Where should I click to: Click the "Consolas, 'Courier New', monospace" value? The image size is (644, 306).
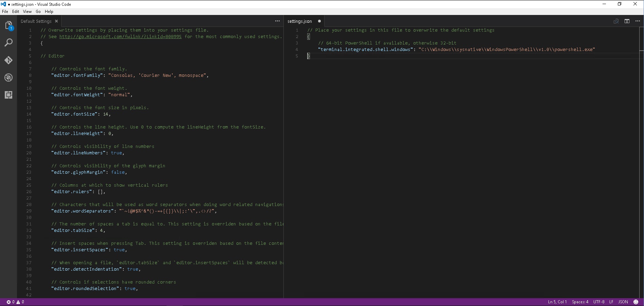(157, 75)
